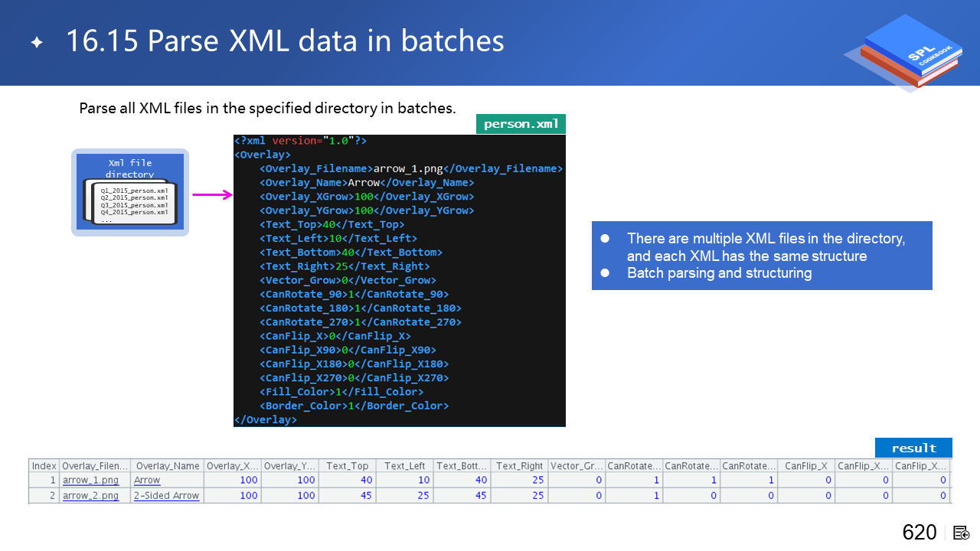Click the pink arrow pointing to the code
Screen dimensions: 980x551
(x=212, y=195)
